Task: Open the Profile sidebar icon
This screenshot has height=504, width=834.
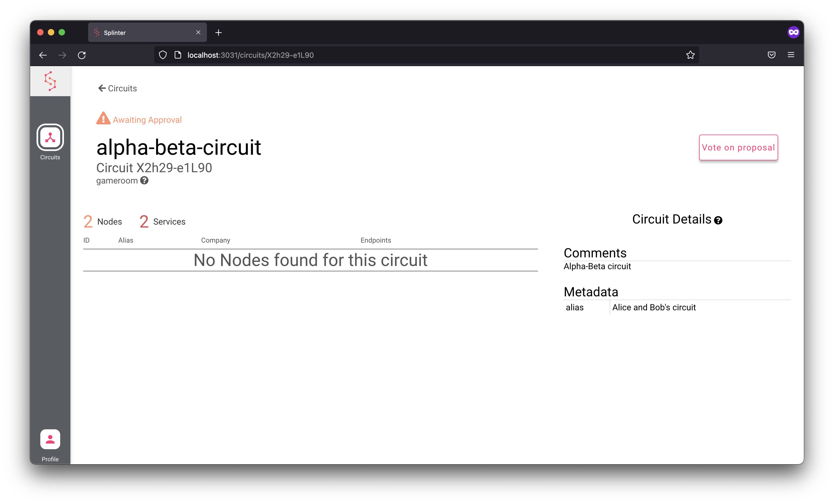Action: tap(50, 439)
